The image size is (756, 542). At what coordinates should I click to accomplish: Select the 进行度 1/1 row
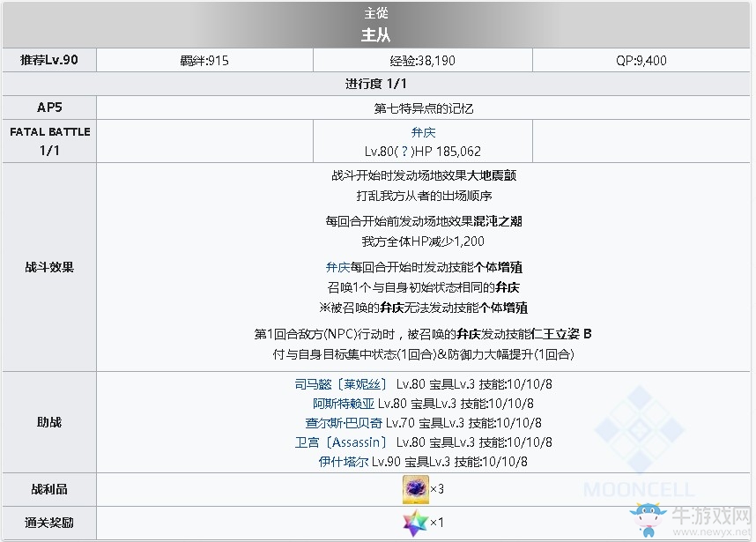pos(376,84)
